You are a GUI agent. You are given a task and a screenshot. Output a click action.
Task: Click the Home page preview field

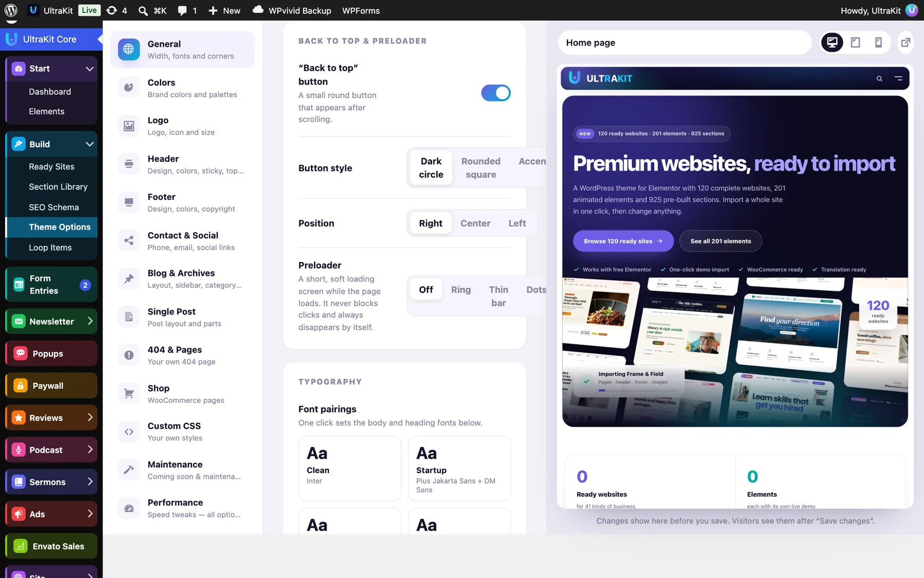click(x=685, y=43)
